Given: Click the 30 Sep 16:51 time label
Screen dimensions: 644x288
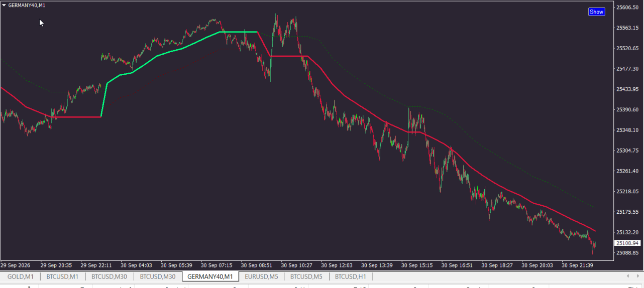Looking at the screenshot, I should (457, 265).
